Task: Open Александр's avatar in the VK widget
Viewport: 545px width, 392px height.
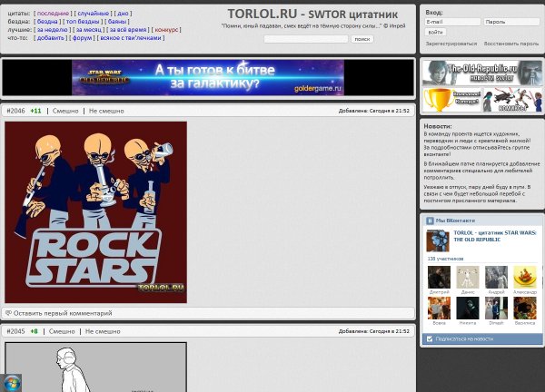Action: point(524,278)
